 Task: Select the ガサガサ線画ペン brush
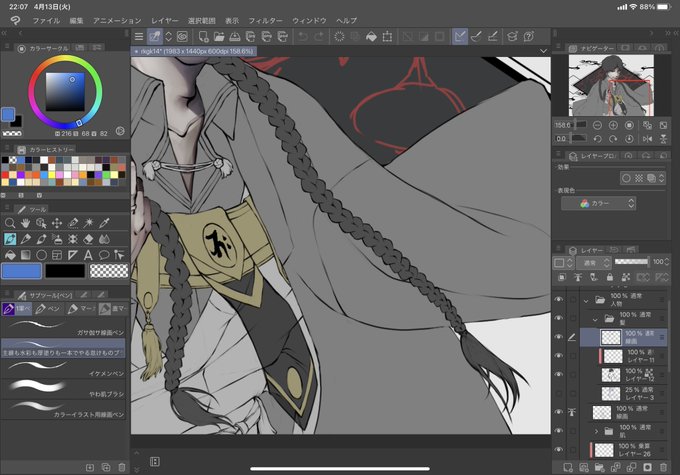[x=63, y=328]
